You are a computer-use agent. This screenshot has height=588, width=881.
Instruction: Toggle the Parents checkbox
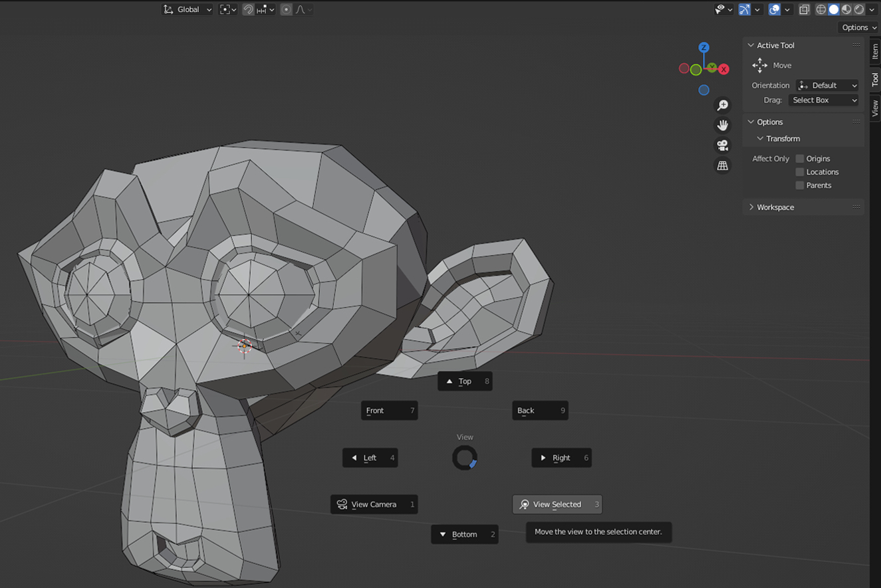[799, 185]
